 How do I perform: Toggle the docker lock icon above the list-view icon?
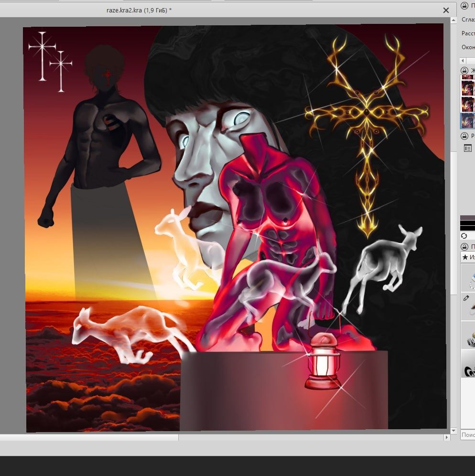coord(464,136)
